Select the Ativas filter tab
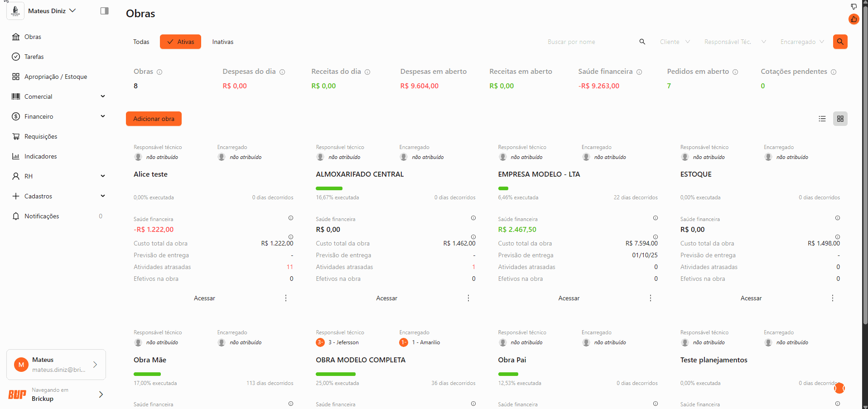 [x=180, y=42]
